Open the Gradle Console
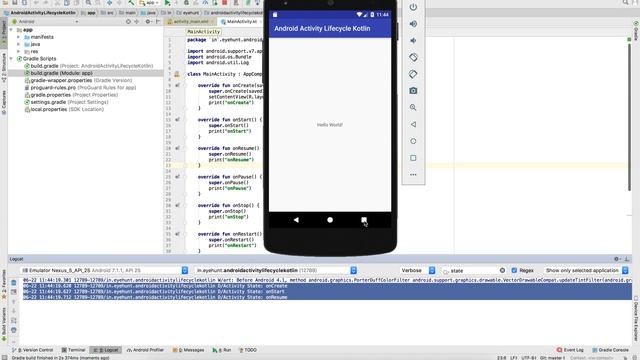Viewport: 640px width, 360px height. click(x=610, y=350)
